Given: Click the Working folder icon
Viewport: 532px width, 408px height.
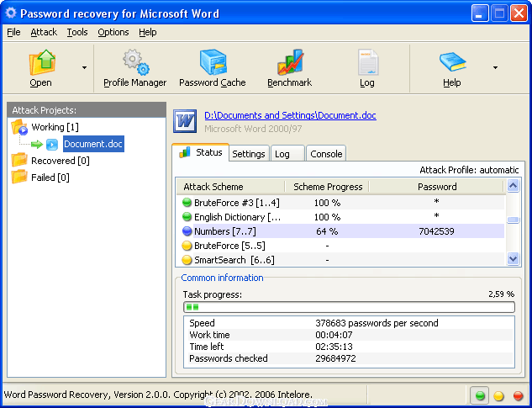Looking at the screenshot, I should [19, 127].
